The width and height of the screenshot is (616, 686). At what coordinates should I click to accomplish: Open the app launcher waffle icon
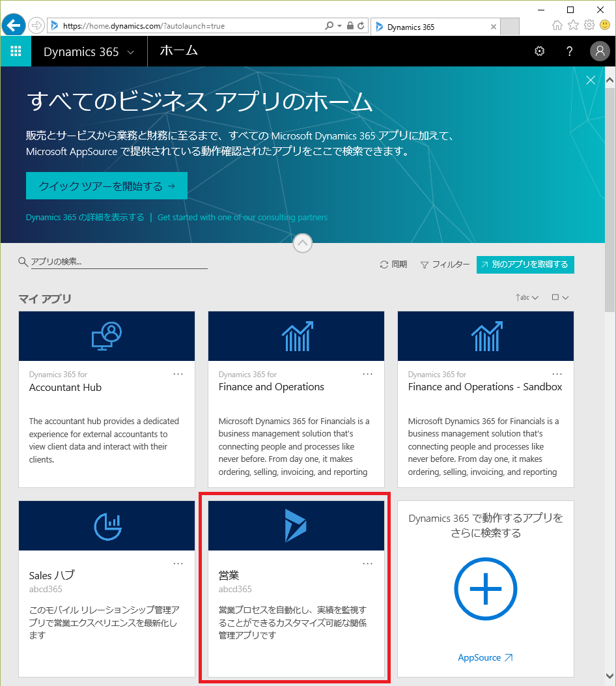pos(16,51)
